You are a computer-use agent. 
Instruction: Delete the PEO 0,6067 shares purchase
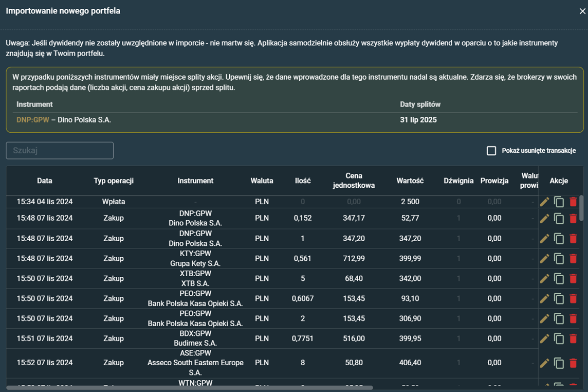[x=573, y=298]
